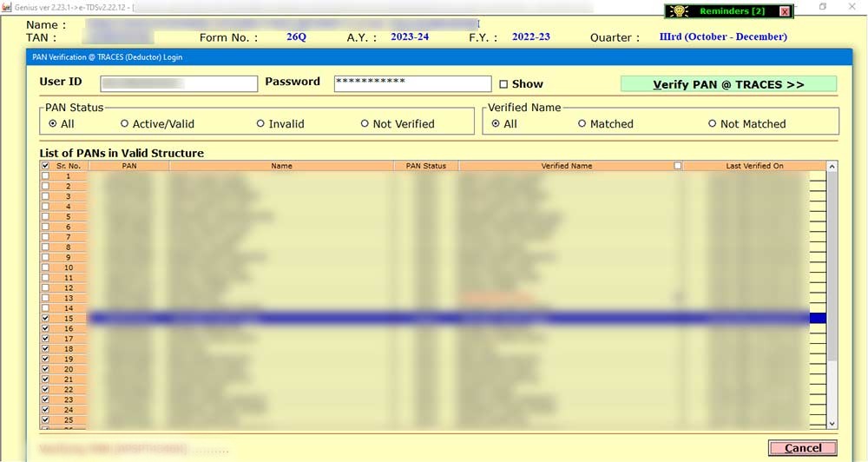
Task: Toggle the checkbox in Verified Name header
Action: click(x=678, y=166)
